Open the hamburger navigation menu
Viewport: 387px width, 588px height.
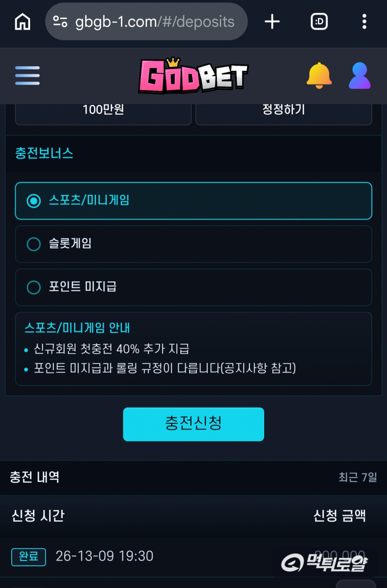click(x=27, y=76)
